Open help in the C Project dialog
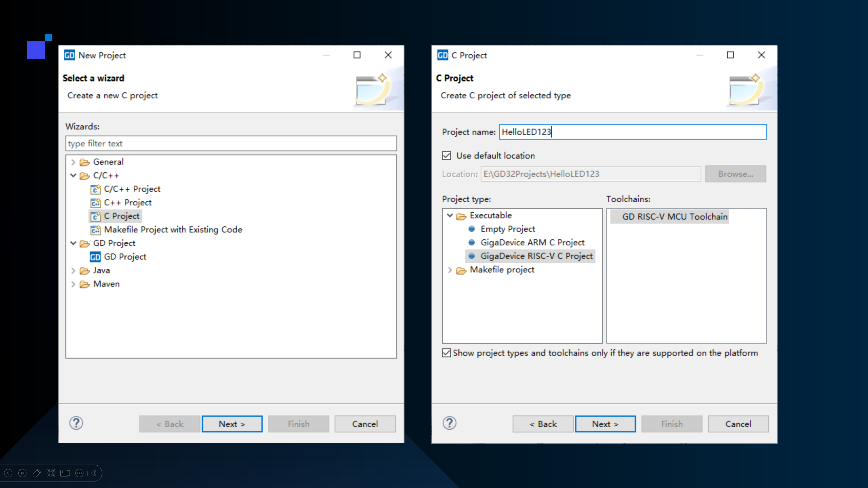 pyautogui.click(x=449, y=423)
